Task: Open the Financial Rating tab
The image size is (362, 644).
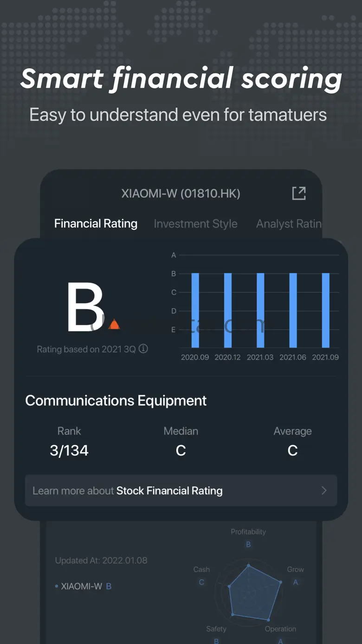Action: (96, 224)
